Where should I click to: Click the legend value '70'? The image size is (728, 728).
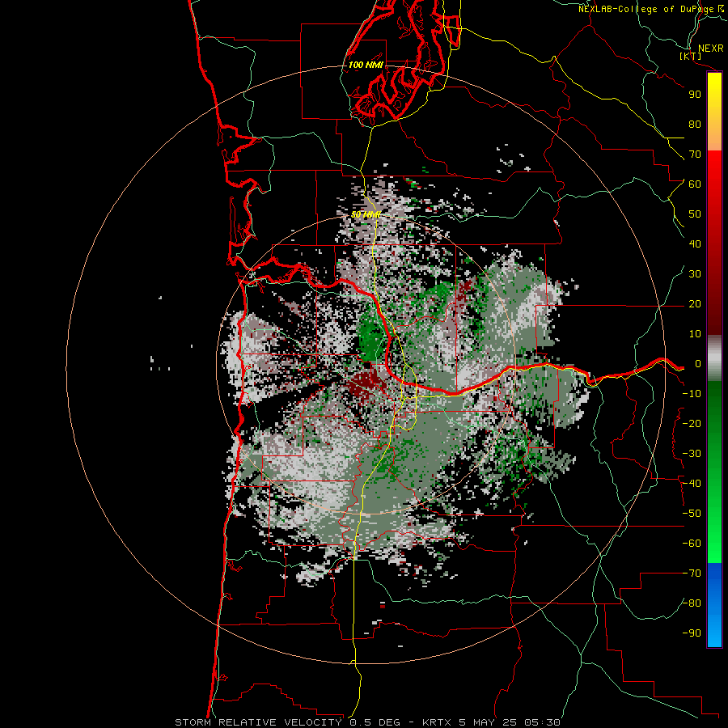[x=695, y=154]
